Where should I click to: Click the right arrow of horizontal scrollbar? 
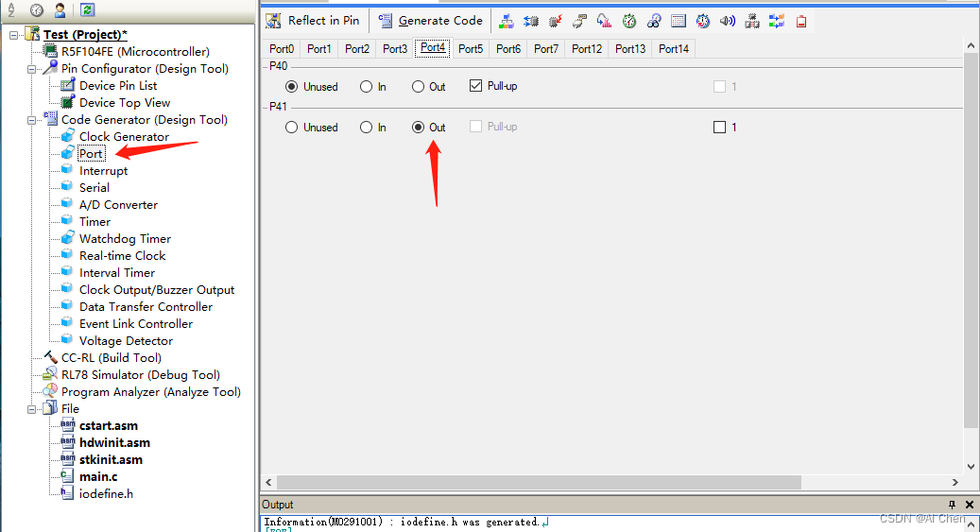[x=955, y=483]
